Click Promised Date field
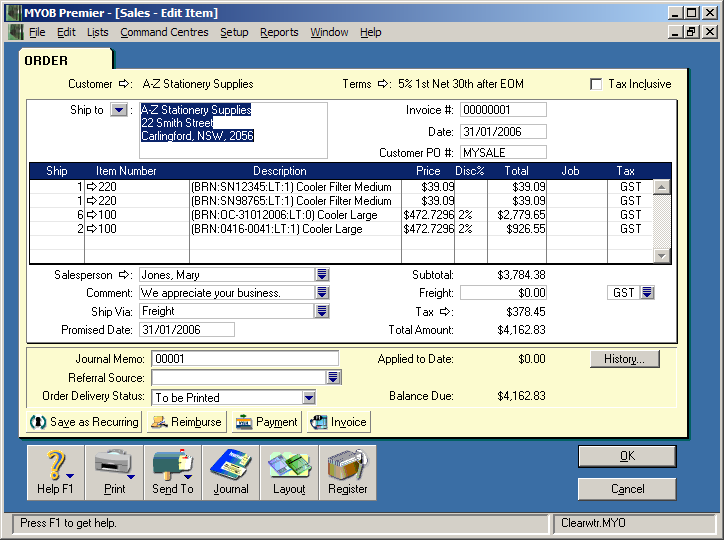The height and width of the screenshot is (540, 724). tap(187, 330)
